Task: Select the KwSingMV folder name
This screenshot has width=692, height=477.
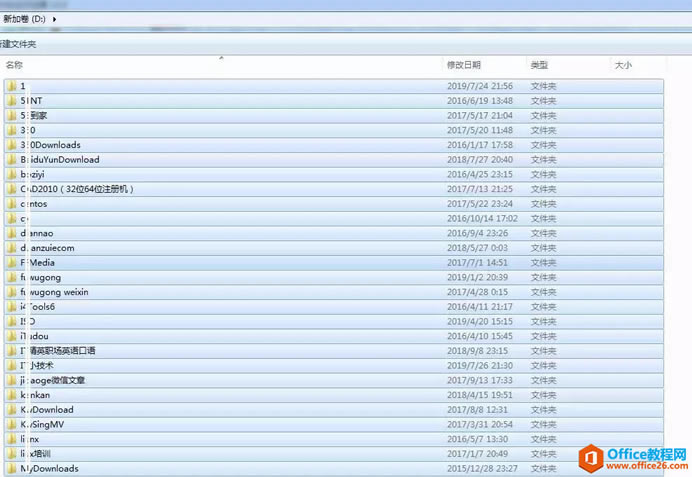Action: tap(42, 424)
